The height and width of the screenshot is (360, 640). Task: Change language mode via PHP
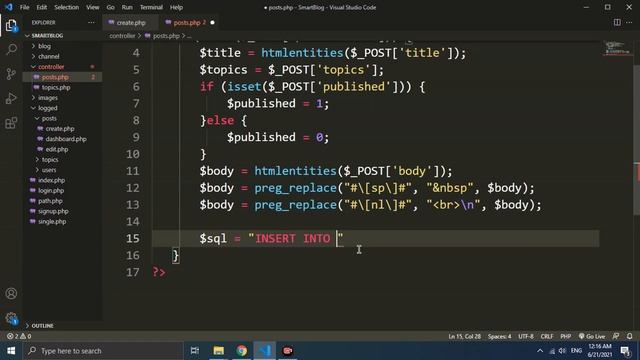[x=565, y=336]
